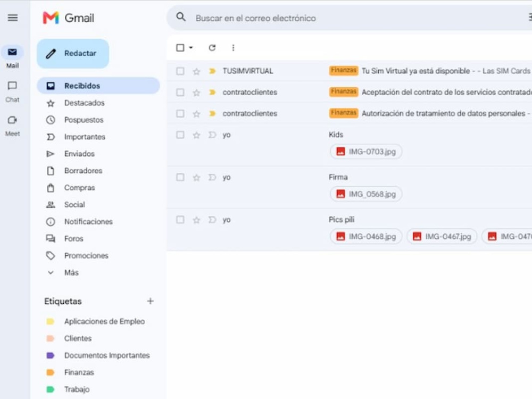This screenshot has height=399, width=532.
Task: Select the Pics pili email checkbox
Action: tap(180, 220)
